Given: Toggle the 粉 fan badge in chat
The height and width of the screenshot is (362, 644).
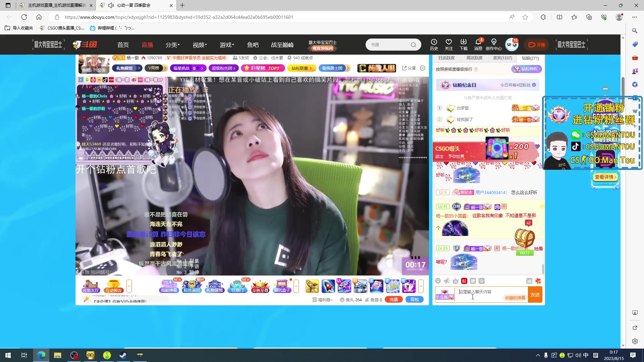Looking at the screenshot, I should pyautogui.click(x=464, y=281).
